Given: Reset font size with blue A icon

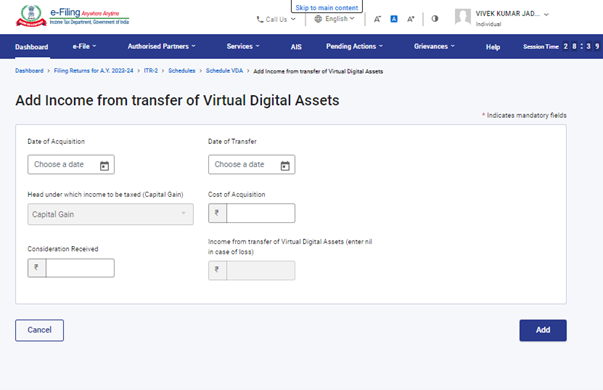Looking at the screenshot, I should (394, 19).
